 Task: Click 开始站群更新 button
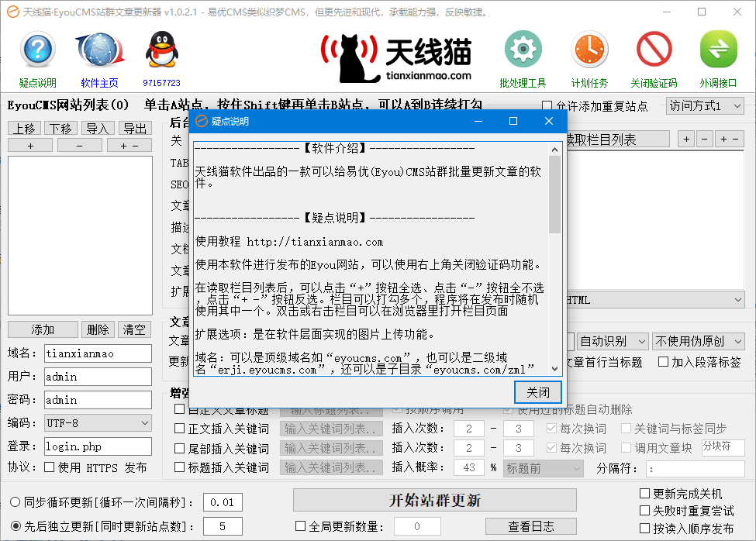(x=435, y=500)
